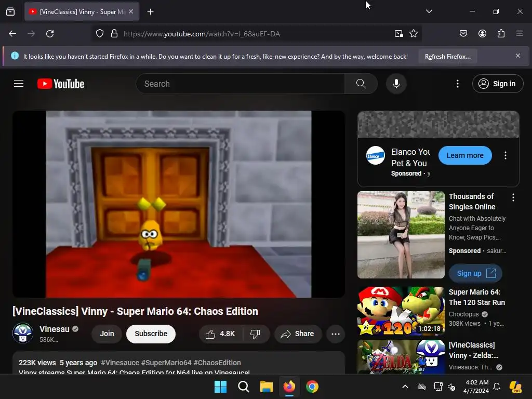Viewport: 532px width, 399px height.
Task: Open options for Thousands of Singles ad
Action: (x=513, y=197)
